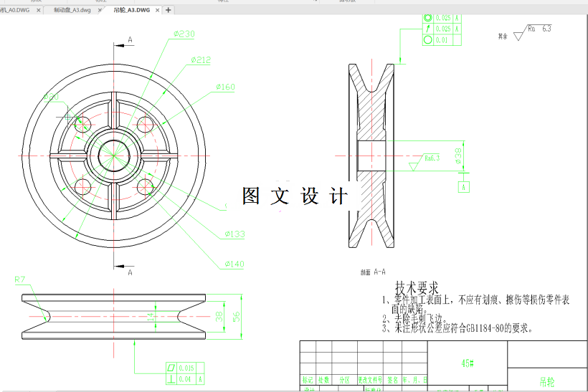Select the 吊轮_A3.DWG drawing tab
The height and width of the screenshot is (392, 588).
point(132,10)
